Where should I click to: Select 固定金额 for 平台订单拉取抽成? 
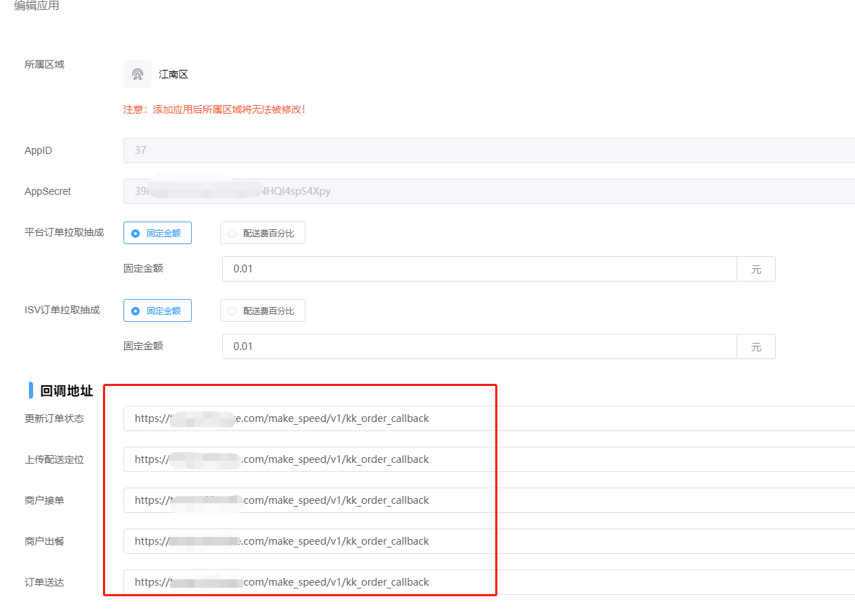pos(157,233)
